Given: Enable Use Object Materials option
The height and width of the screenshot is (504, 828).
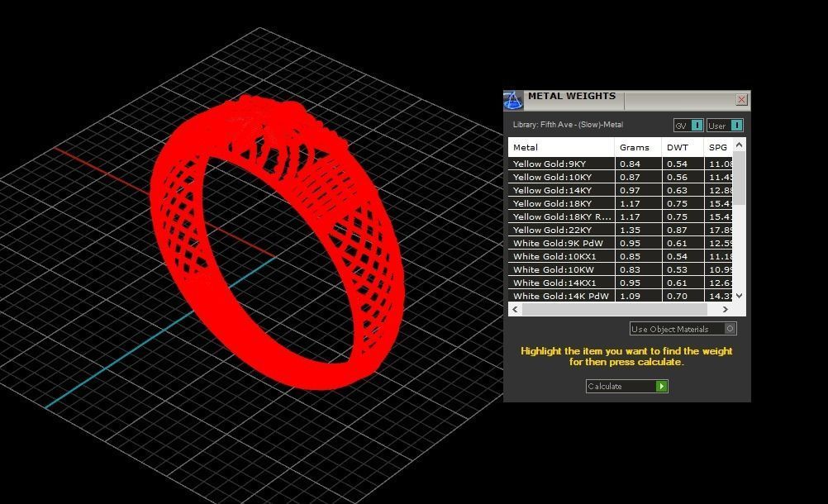Looking at the screenshot, I should tap(683, 329).
